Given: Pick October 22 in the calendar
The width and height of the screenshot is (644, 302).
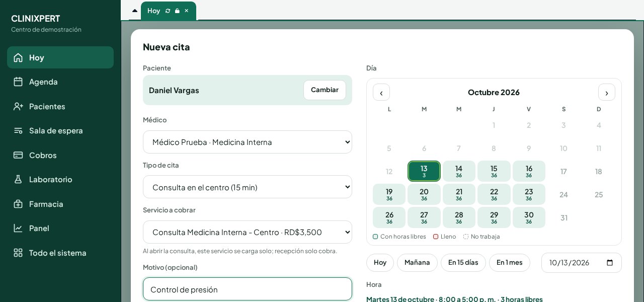Looking at the screenshot, I should pyautogui.click(x=494, y=194).
